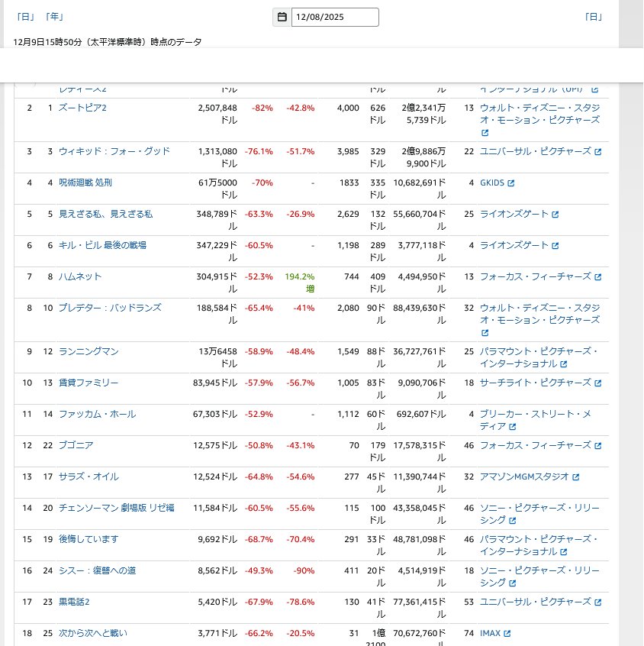Click フォーカス・フィーチャーズ external icon in ハムネット row
This screenshot has width=644, height=646.
point(598,277)
